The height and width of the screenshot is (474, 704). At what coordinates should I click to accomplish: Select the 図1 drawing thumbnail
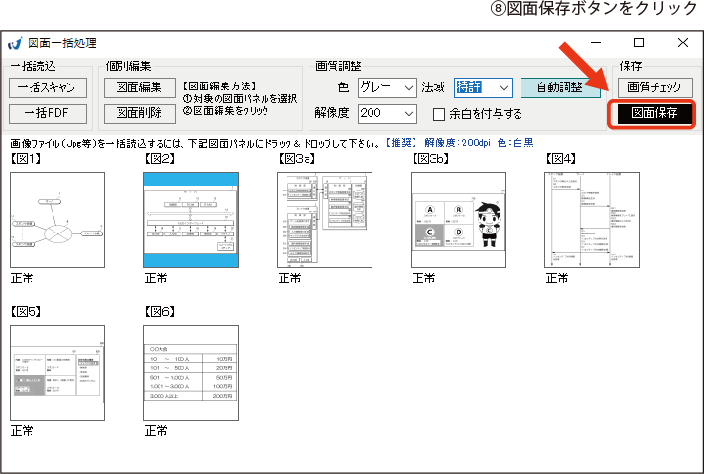[57, 219]
